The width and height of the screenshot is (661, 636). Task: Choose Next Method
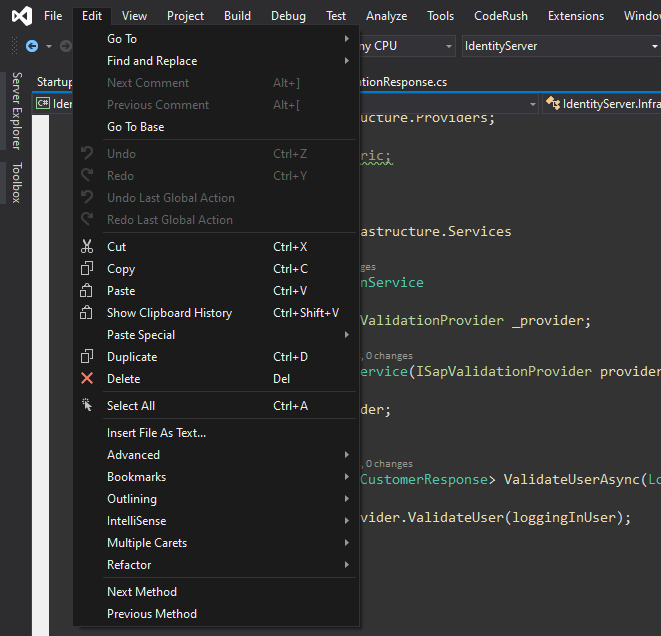pyautogui.click(x=216, y=592)
